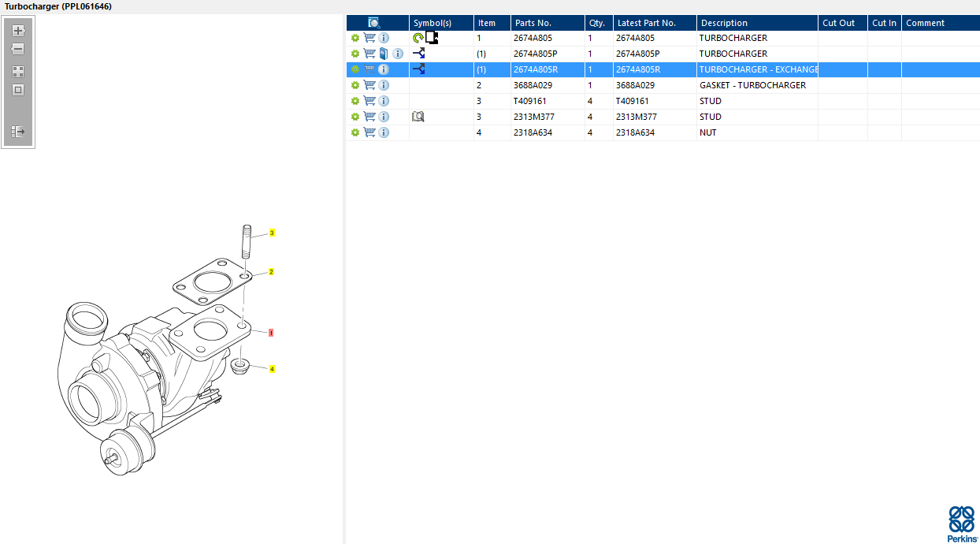Show info for gasket 3688A029
Viewport: 980px width, 544px height.
(x=384, y=85)
